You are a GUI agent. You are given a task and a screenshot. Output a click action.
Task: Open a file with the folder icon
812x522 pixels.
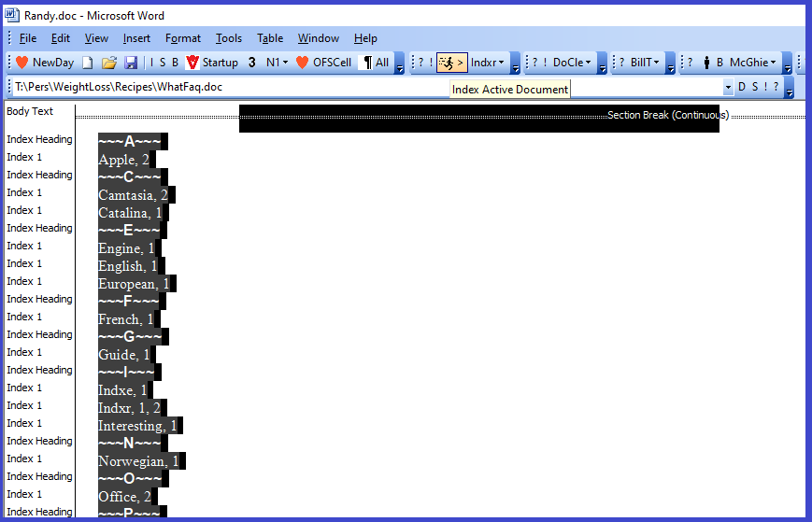[109, 63]
